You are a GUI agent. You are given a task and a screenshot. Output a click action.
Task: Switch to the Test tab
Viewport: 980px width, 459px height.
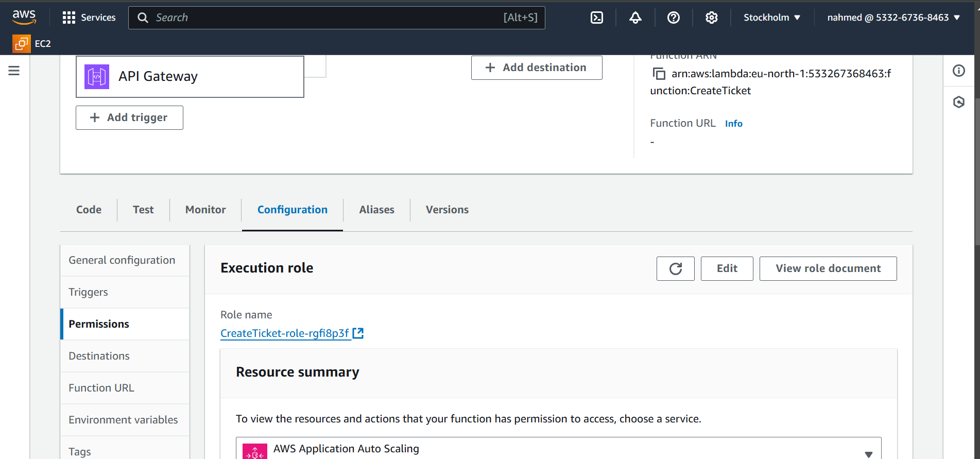click(143, 210)
